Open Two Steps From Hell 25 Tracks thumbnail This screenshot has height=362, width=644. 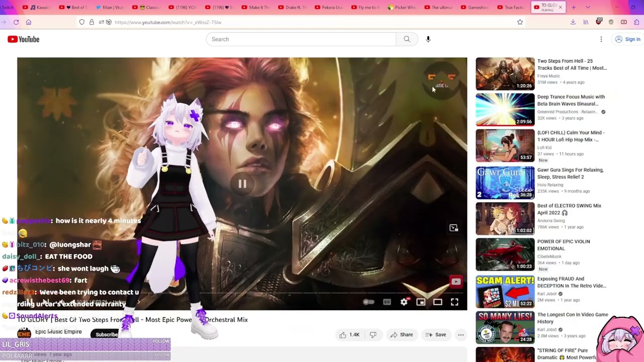tap(505, 74)
